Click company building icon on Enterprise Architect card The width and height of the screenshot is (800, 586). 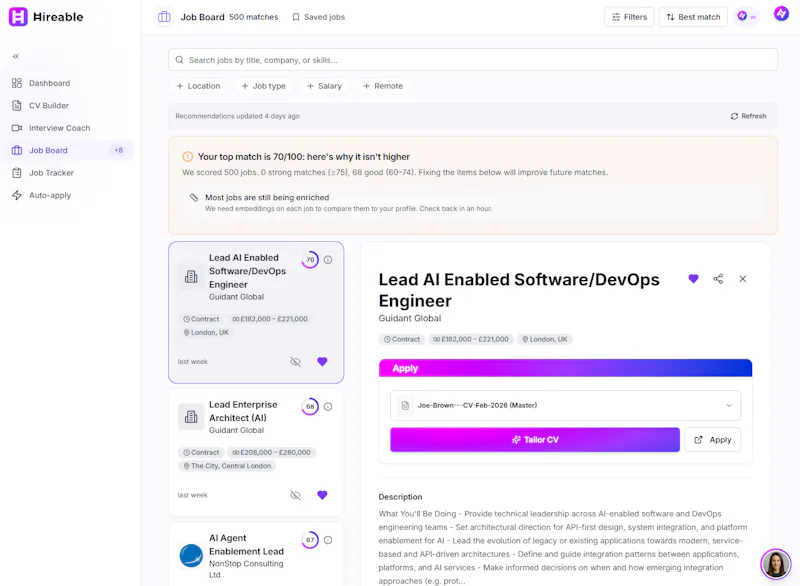pyautogui.click(x=191, y=417)
